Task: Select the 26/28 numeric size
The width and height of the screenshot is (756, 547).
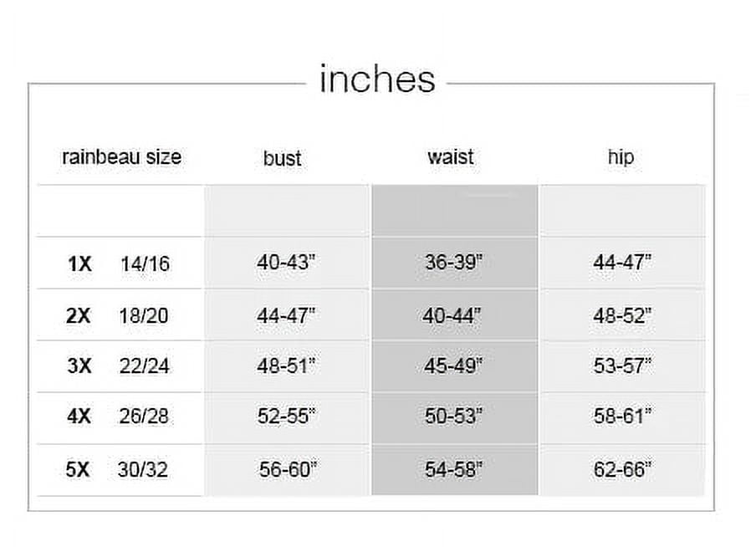Action: coord(143,417)
